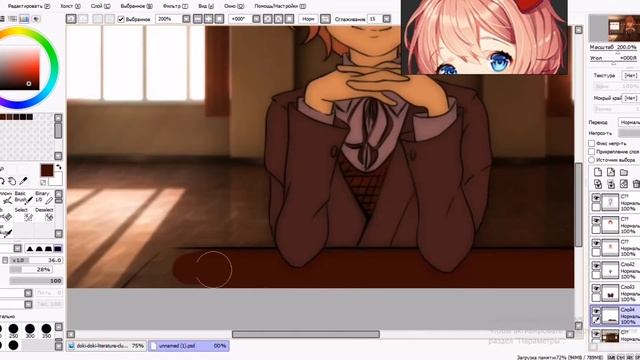
Task: Open the brush texture dropdown above Тип
Action: coord(28,293)
